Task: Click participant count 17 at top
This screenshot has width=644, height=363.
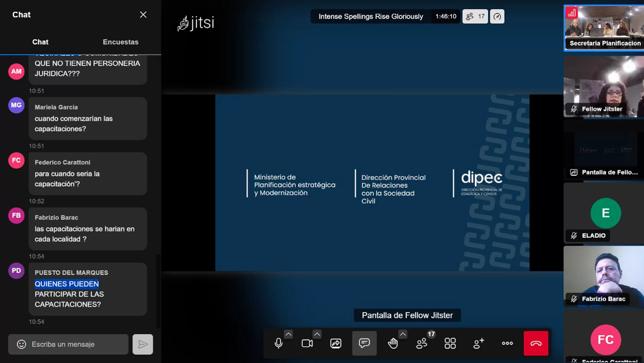Action: click(x=475, y=16)
